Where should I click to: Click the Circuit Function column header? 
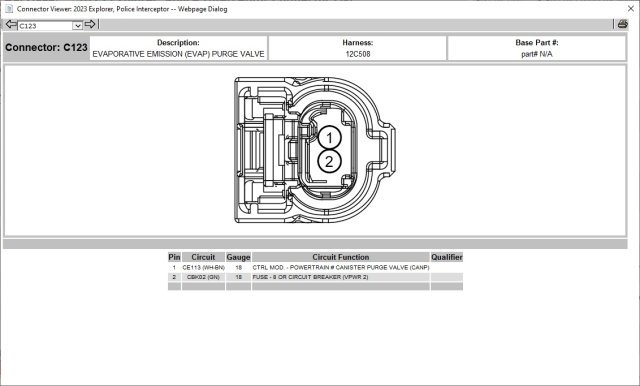tap(341, 257)
